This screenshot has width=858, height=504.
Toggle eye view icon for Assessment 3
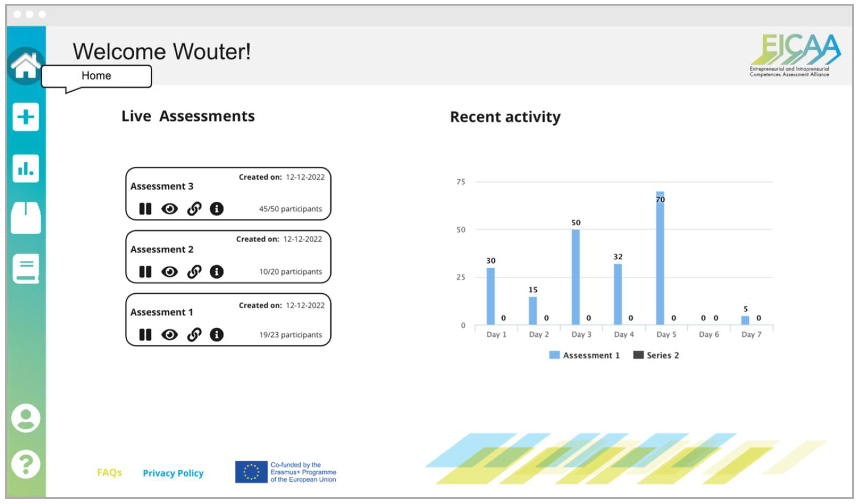click(169, 209)
